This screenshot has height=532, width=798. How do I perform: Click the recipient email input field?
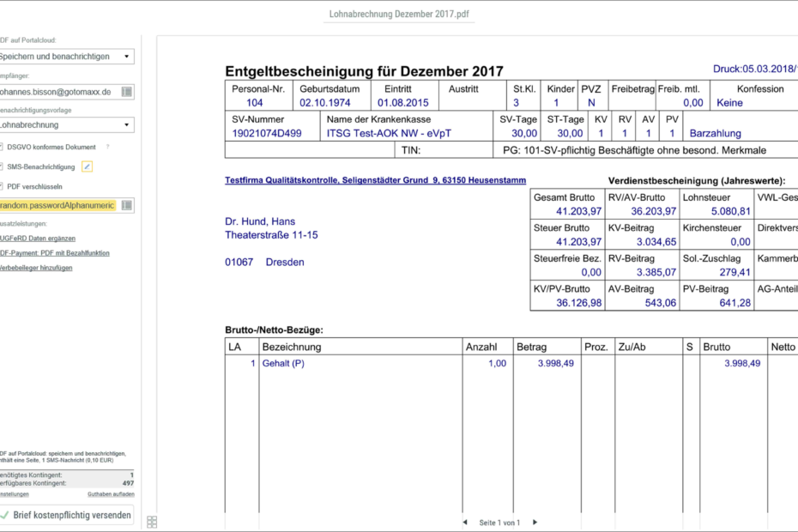pyautogui.click(x=59, y=92)
